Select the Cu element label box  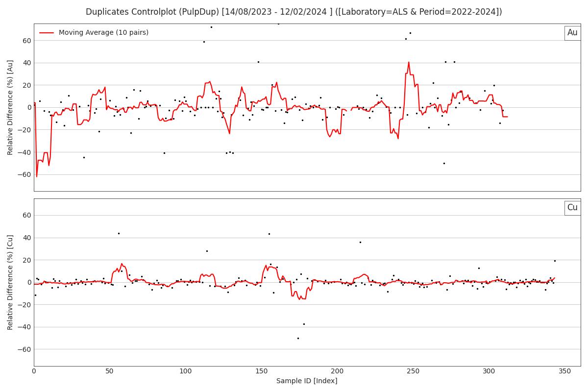(572, 208)
